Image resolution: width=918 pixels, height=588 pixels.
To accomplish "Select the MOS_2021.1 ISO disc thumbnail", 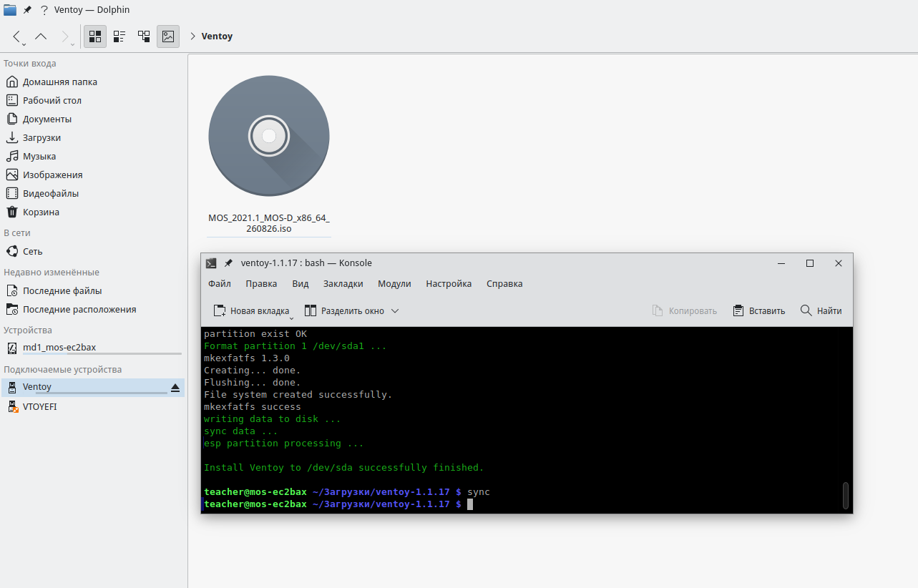I will (269, 136).
